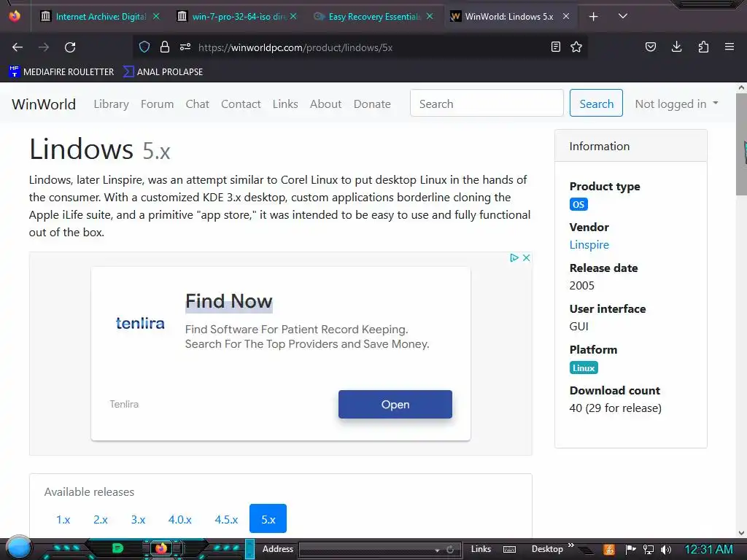Open the AdChoices triangle icon
The height and width of the screenshot is (560, 747).
pyautogui.click(x=514, y=257)
